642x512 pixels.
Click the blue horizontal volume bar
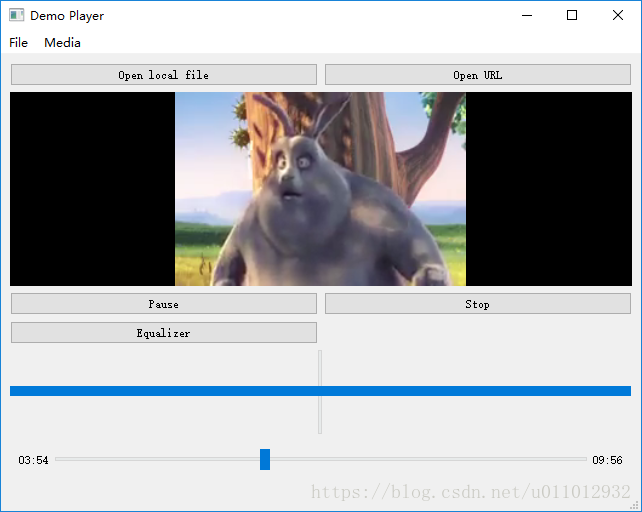coord(320,391)
